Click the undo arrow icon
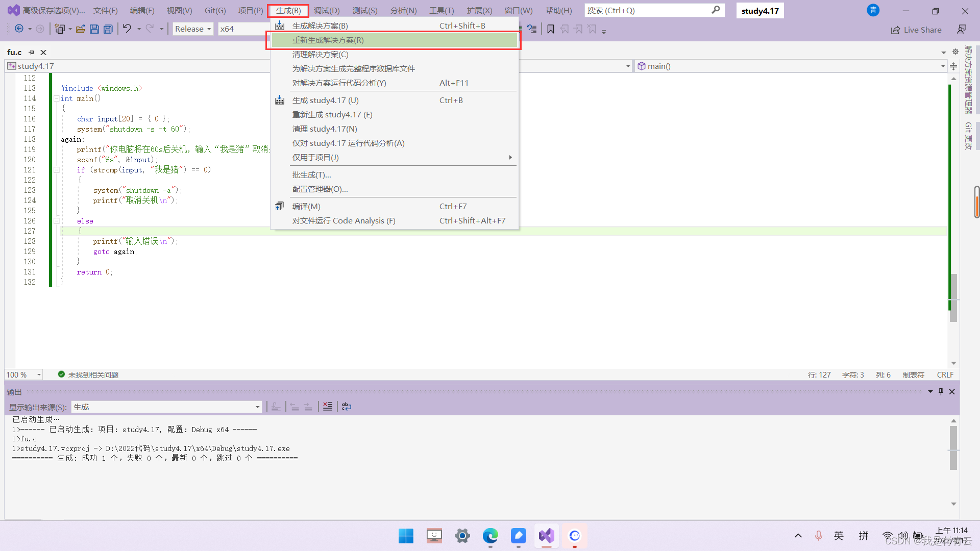This screenshot has width=980, height=551. point(127,29)
